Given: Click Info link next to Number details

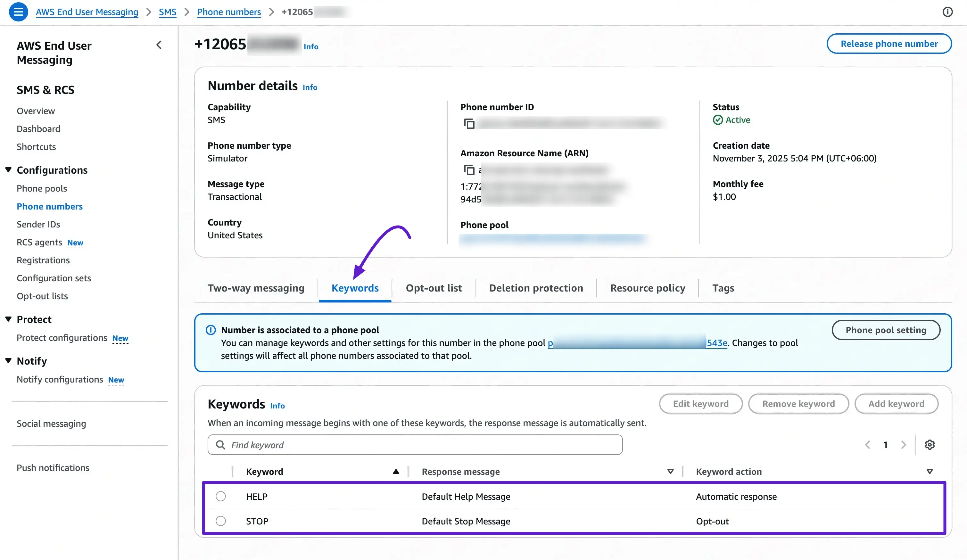Looking at the screenshot, I should click(x=310, y=87).
